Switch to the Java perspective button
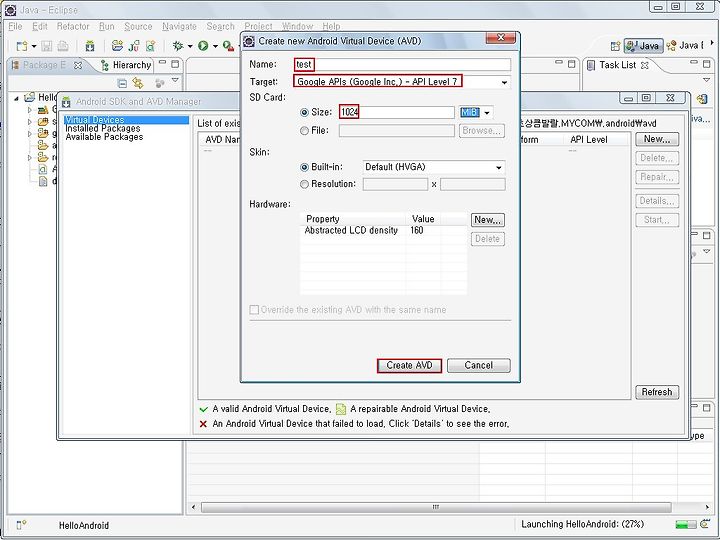The width and height of the screenshot is (720, 540). 643,45
